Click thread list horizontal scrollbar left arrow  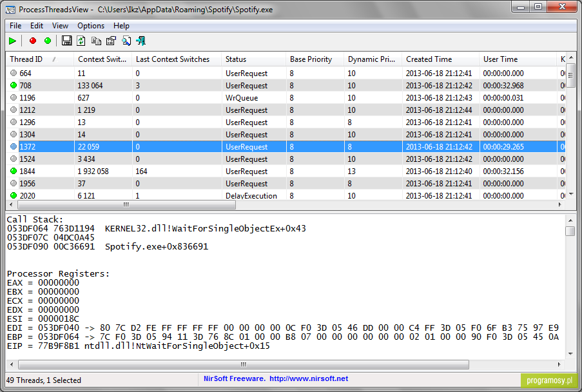tap(11, 204)
